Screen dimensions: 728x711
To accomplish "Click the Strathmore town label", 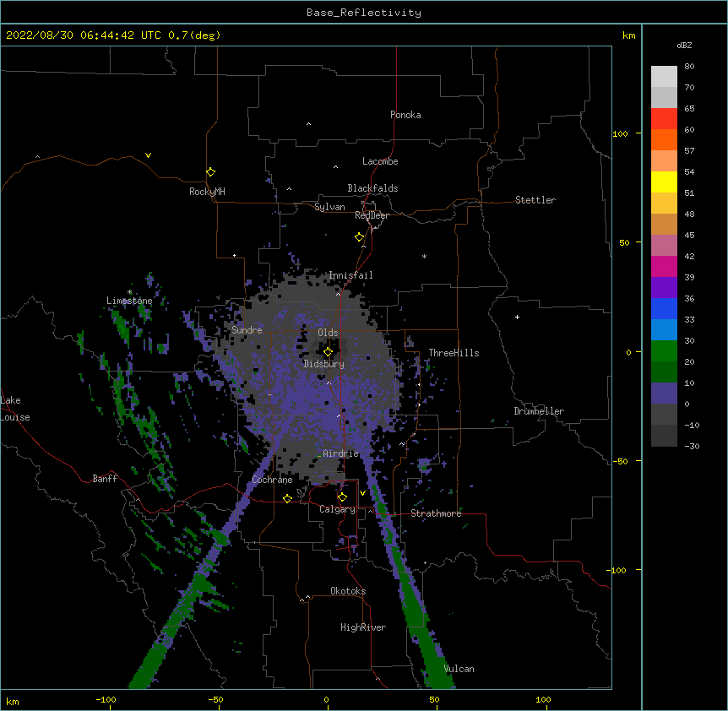I will click(436, 513).
